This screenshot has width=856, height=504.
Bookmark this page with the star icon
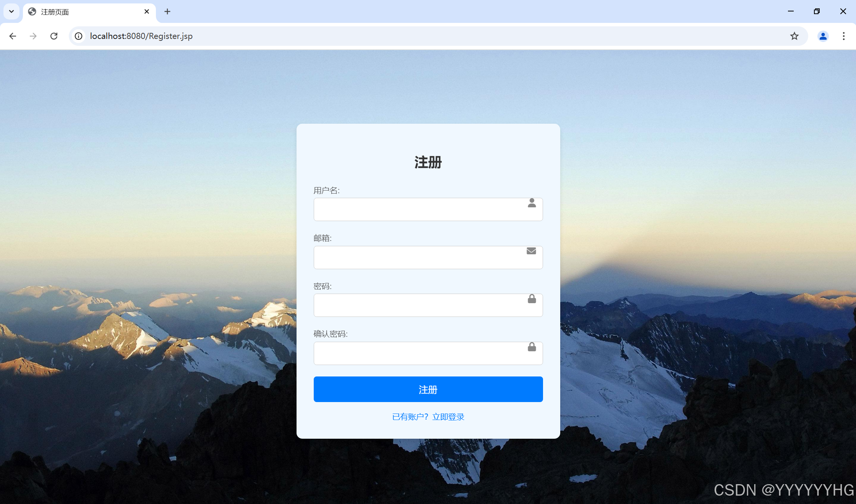[794, 36]
